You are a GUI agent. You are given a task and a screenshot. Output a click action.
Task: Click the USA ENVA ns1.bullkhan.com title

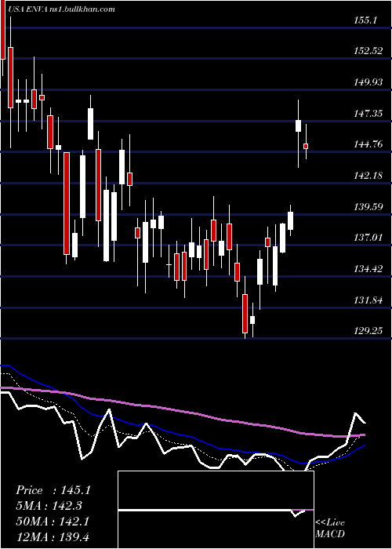61,9
